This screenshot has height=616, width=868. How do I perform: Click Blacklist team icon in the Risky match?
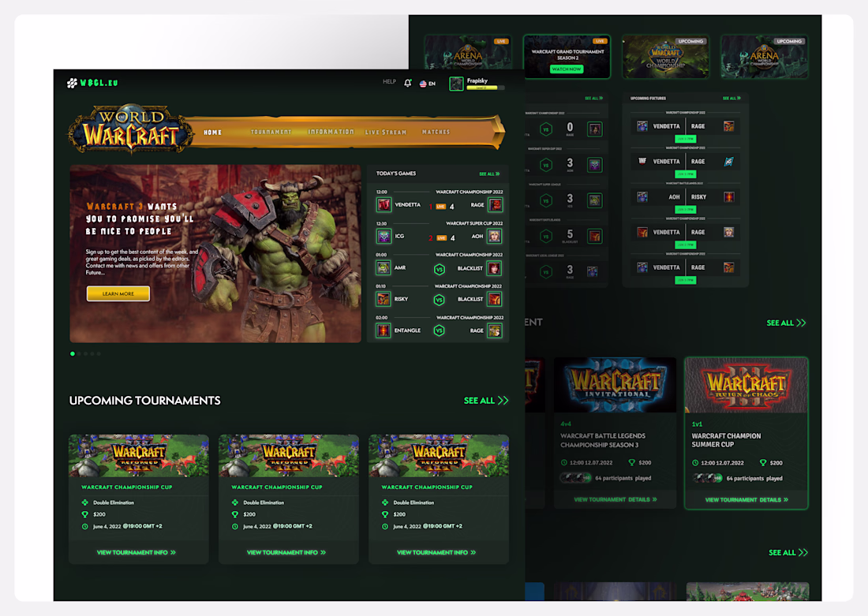click(x=494, y=300)
